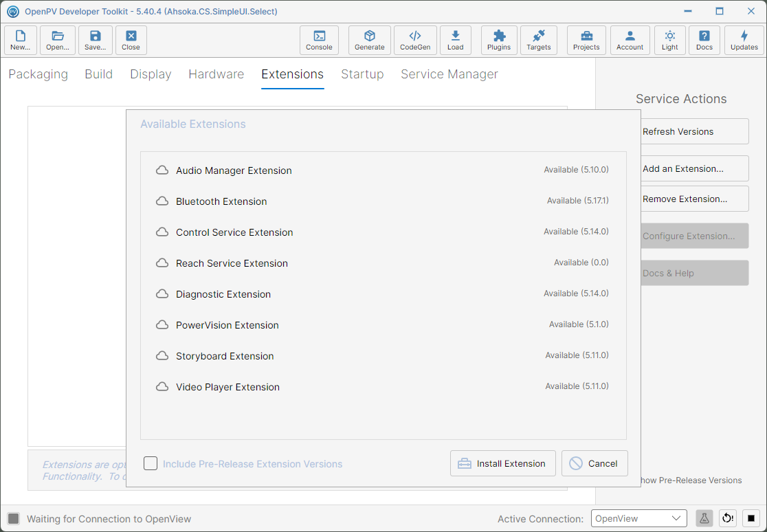
Task: Click cloud icon beside Bluetooth Extension
Action: pos(162,201)
